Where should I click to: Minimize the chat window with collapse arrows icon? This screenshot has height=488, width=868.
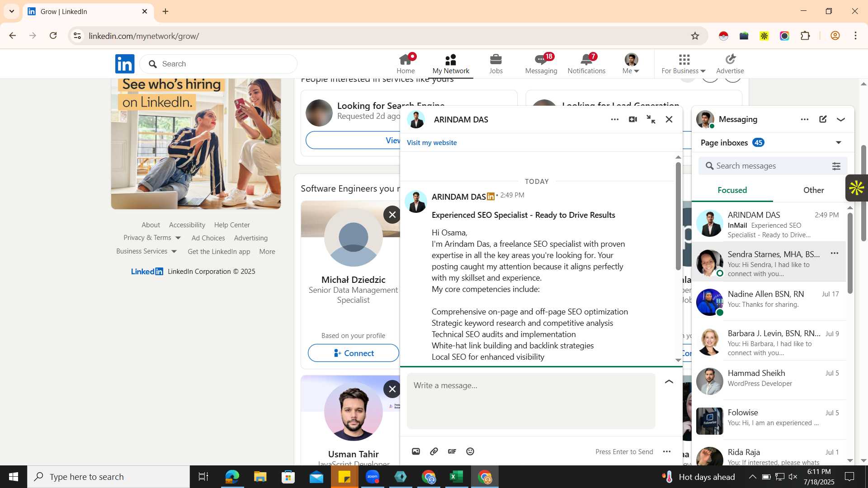(651, 119)
